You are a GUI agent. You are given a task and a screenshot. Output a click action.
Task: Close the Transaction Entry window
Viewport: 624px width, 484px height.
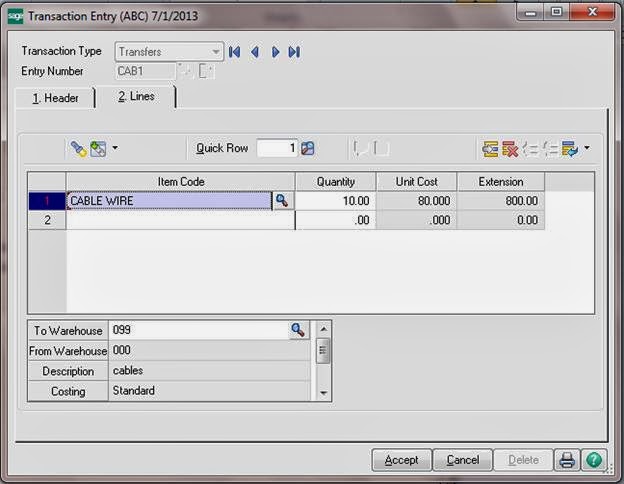tap(592, 13)
